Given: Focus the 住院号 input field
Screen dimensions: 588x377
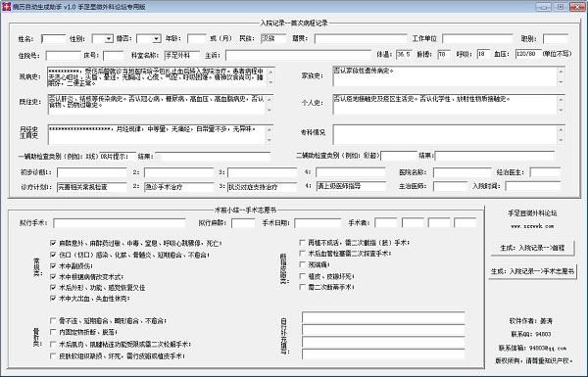Looking at the screenshot, I should click(63, 56).
